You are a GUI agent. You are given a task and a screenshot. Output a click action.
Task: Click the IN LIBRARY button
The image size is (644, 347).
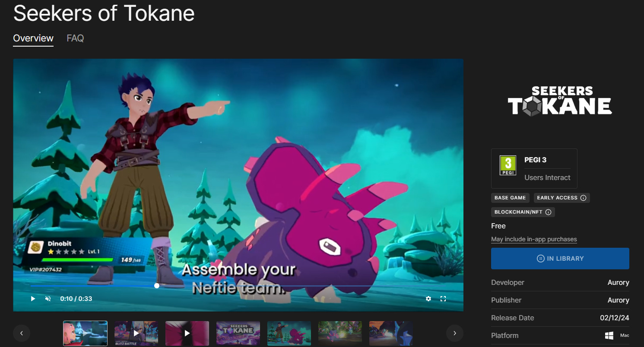pyautogui.click(x=560, y=259)
